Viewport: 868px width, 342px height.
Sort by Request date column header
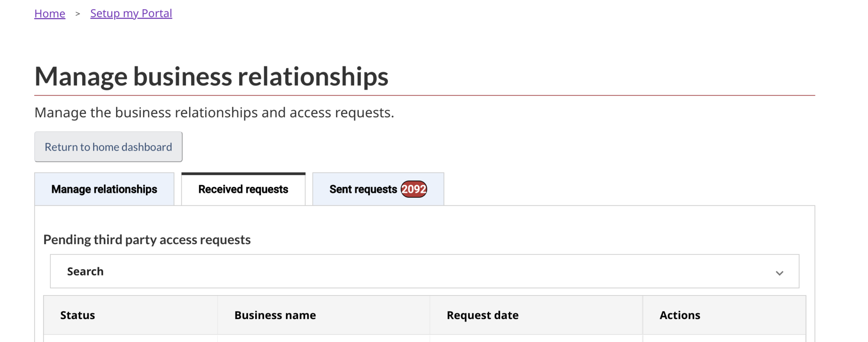coord(482,315)
